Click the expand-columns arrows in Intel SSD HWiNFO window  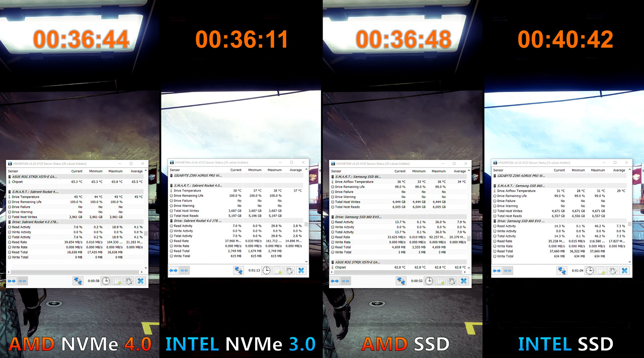coord(497,270)
